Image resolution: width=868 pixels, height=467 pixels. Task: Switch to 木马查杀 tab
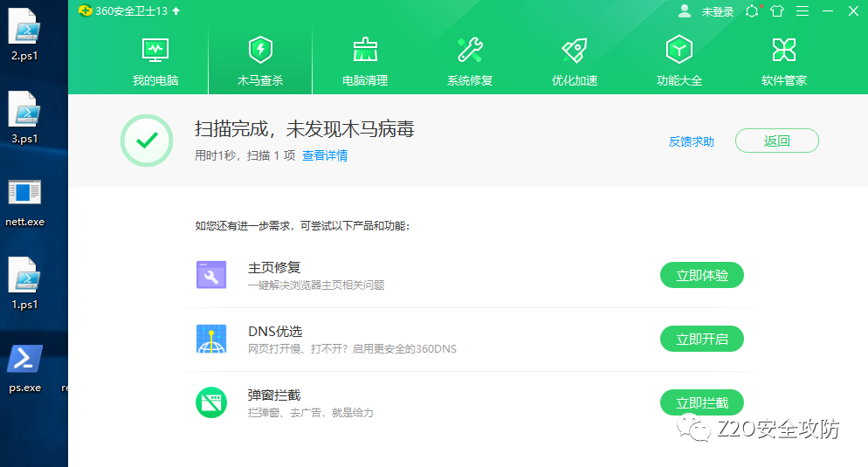pos(260,61)
